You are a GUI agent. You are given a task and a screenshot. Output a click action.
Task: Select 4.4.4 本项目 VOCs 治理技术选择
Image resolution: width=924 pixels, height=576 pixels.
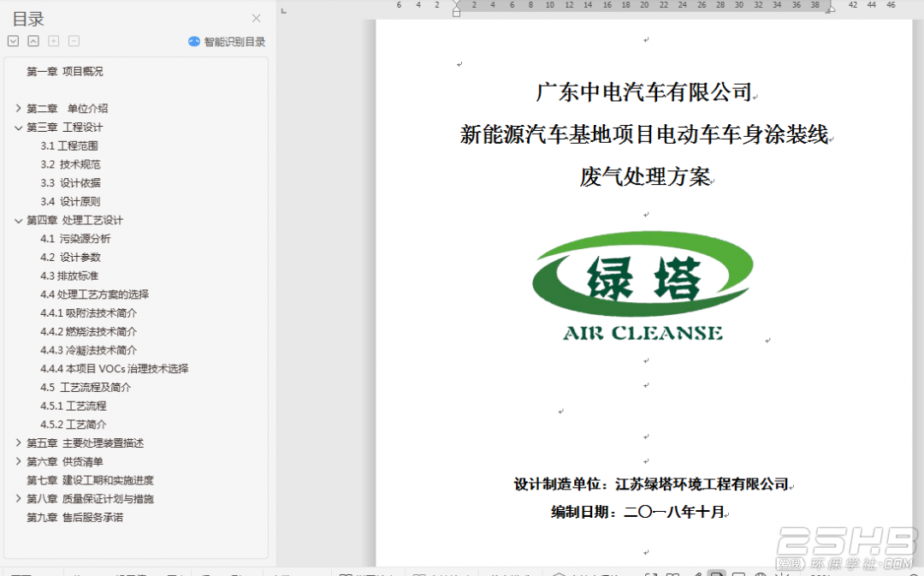(115, 369)
